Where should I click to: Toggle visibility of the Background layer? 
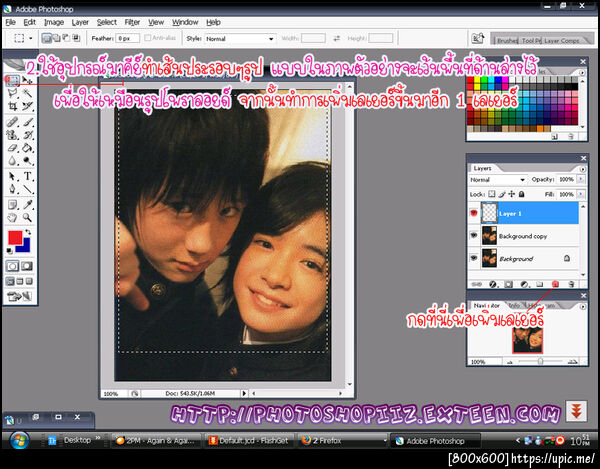click(474, 258)
